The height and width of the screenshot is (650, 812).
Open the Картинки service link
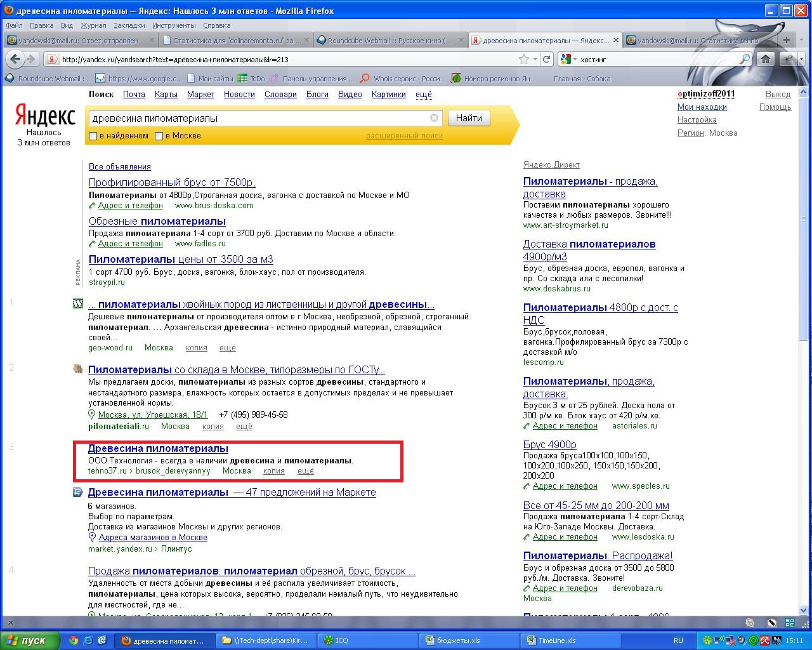[389, 94]
